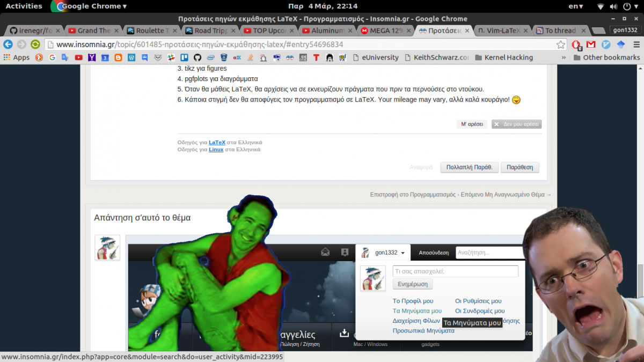Image resolution: width=644 pixels, height=362 pixels.
Task: Switch to the MEGA tab
Action: tap(385, 31)
